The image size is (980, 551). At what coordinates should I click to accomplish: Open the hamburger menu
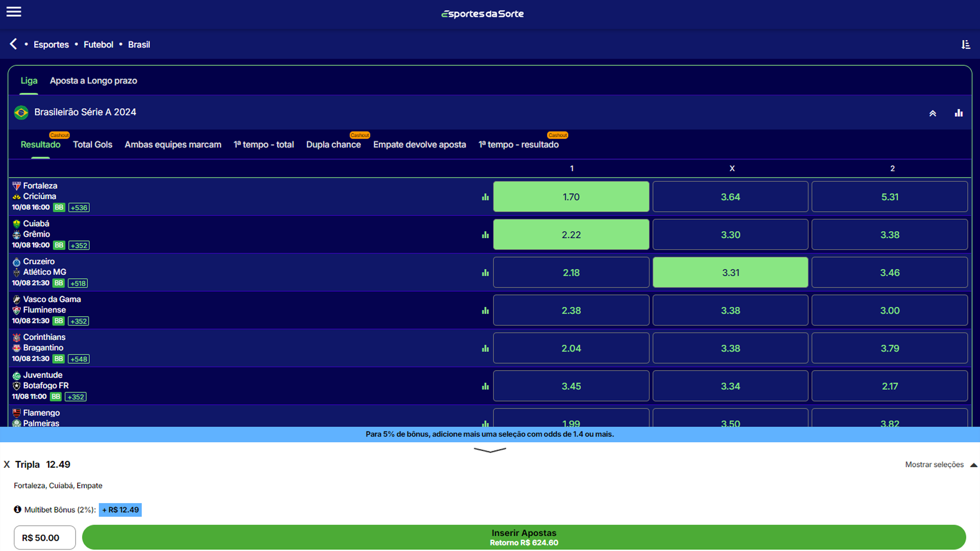tap(14, 12)
